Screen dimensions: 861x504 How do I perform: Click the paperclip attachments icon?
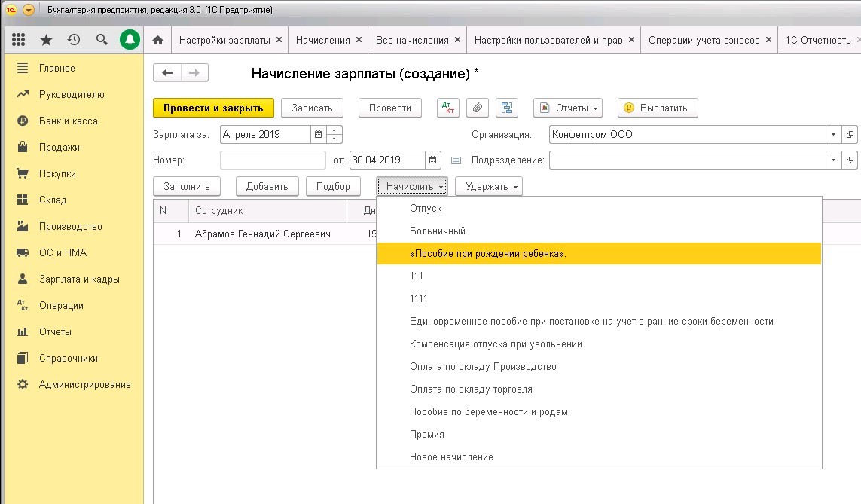[x=477, y=108]
